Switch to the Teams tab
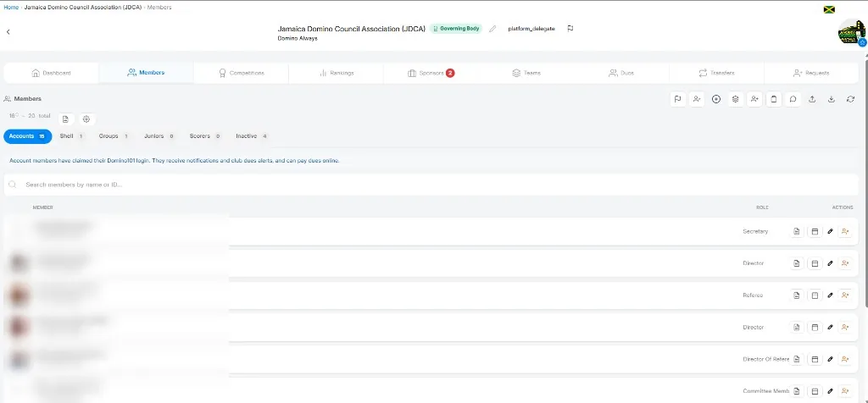This screenshot has width=868, height=403. 526,73
